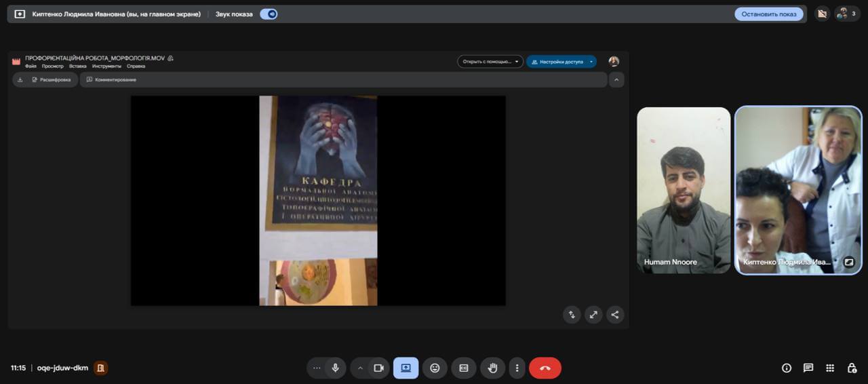Screen dimensions: 868x384
Task: Open the emoji reactions panel
Action: 435,368
